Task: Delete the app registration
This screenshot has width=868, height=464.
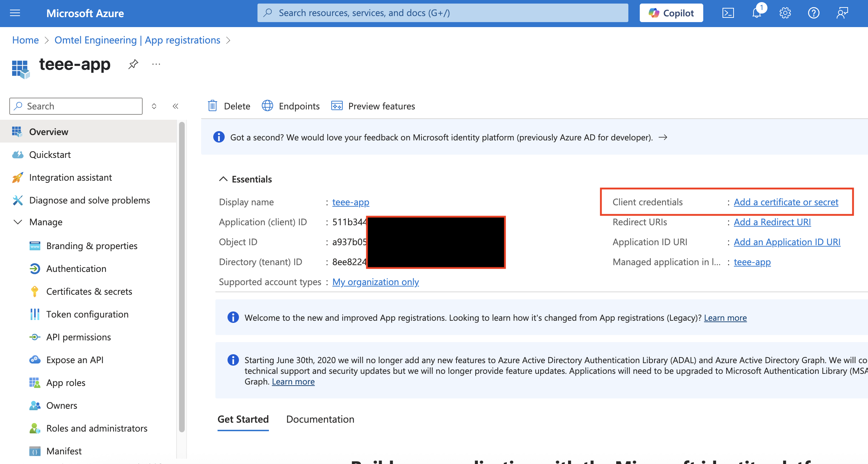Action: (229, 106)
